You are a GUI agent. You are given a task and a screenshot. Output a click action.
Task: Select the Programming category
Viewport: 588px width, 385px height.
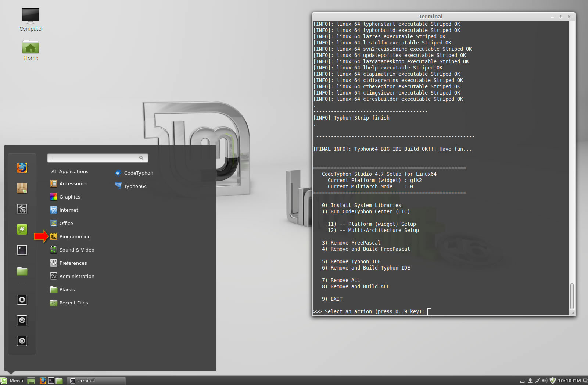(x=70, y=236)
